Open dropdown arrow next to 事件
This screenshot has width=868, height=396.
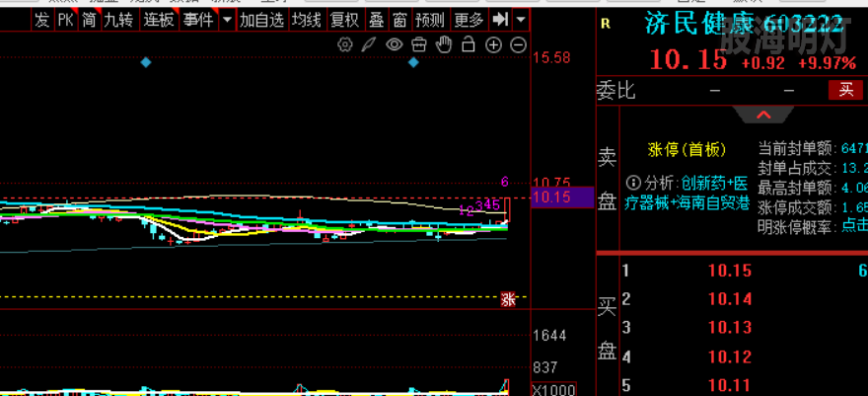click(x=228, y=20)
